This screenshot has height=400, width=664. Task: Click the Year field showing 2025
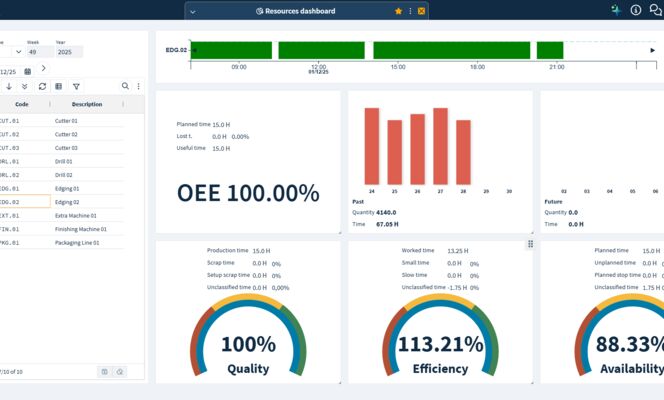click(69, 52)
